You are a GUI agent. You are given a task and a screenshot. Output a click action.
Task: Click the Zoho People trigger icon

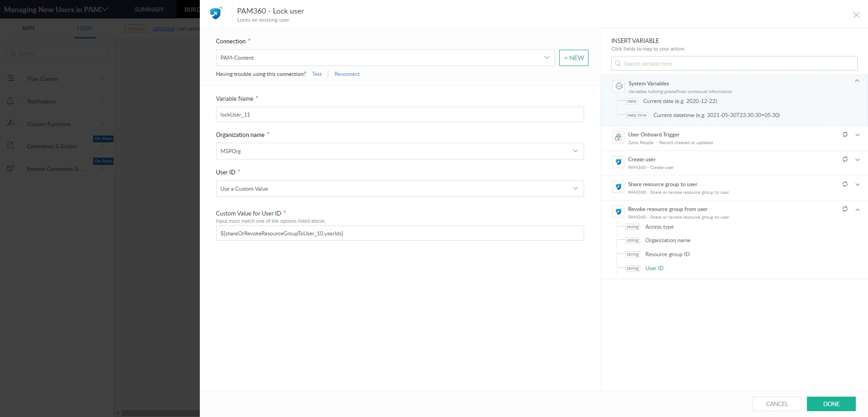(618, 137)
